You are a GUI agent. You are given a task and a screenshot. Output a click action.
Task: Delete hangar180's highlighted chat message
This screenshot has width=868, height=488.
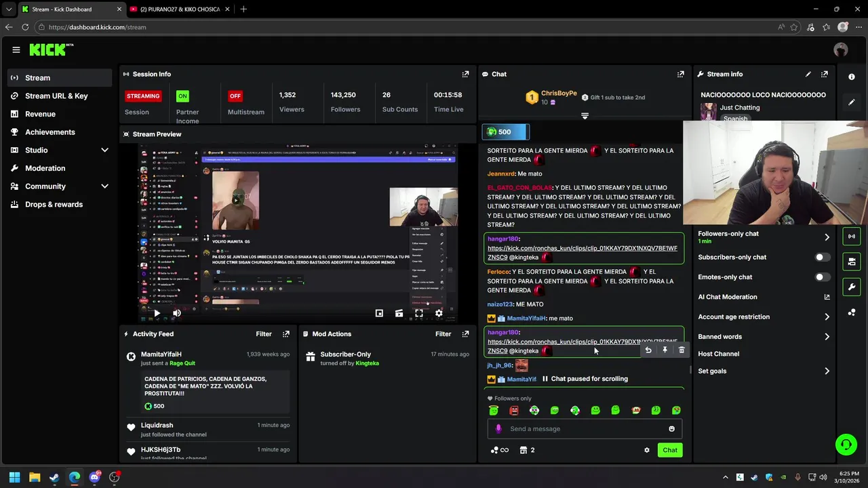click(x=682, y=350)
